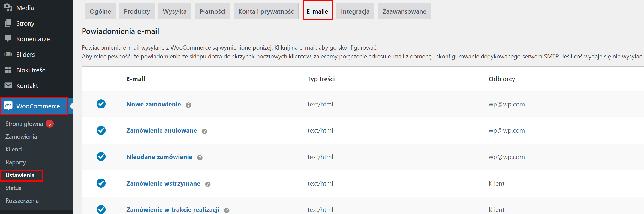Select the Wysyłka settings tab
The width and height of the screenshot is (644, 214).
tap(174, 11)
